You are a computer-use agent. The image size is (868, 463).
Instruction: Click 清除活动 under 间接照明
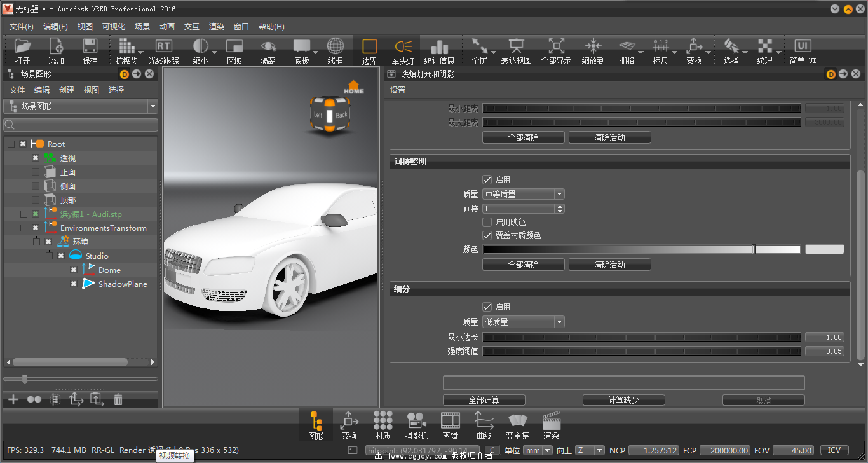pos(610,265)
